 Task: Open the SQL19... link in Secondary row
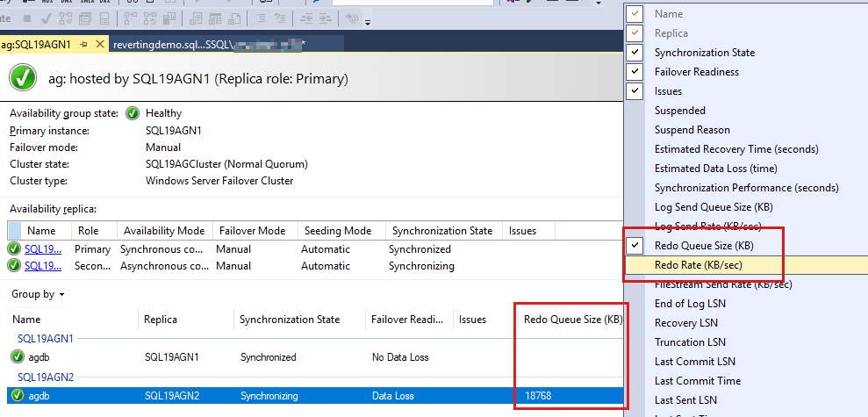(43, 266)
